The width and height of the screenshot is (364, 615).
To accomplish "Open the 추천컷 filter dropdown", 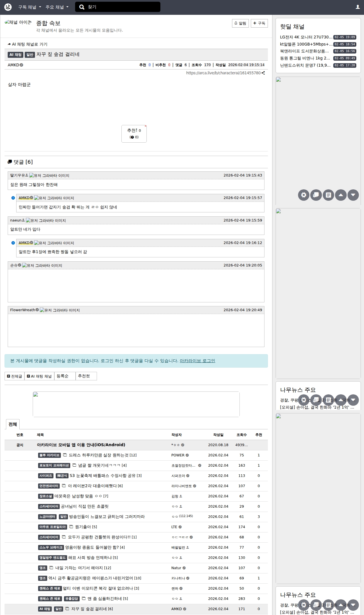I will coord(86,376).
